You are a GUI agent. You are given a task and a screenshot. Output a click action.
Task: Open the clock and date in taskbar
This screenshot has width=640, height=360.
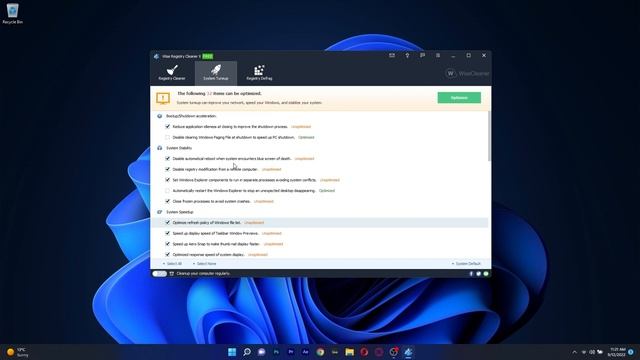click(x=616, y=352)
